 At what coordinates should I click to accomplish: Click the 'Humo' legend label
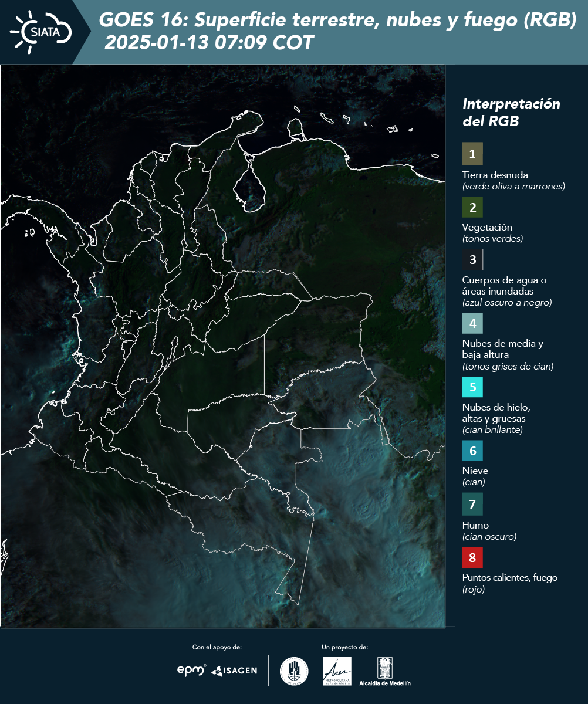coord(475,525)
